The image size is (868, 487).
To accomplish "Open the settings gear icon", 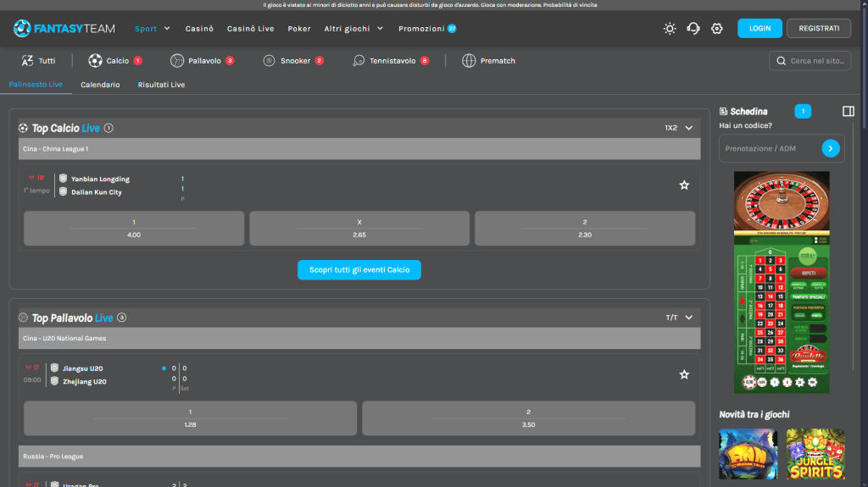I will pos(717,28).
